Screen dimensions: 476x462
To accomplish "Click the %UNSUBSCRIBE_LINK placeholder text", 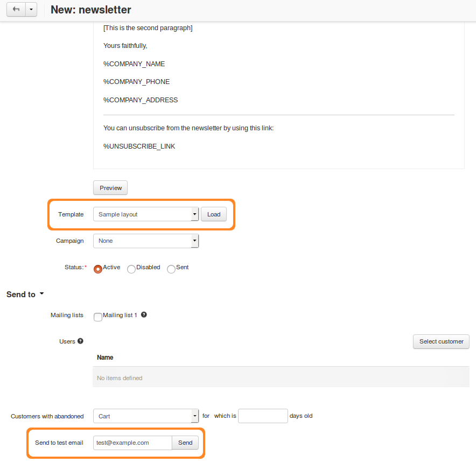I will [139, 146].
